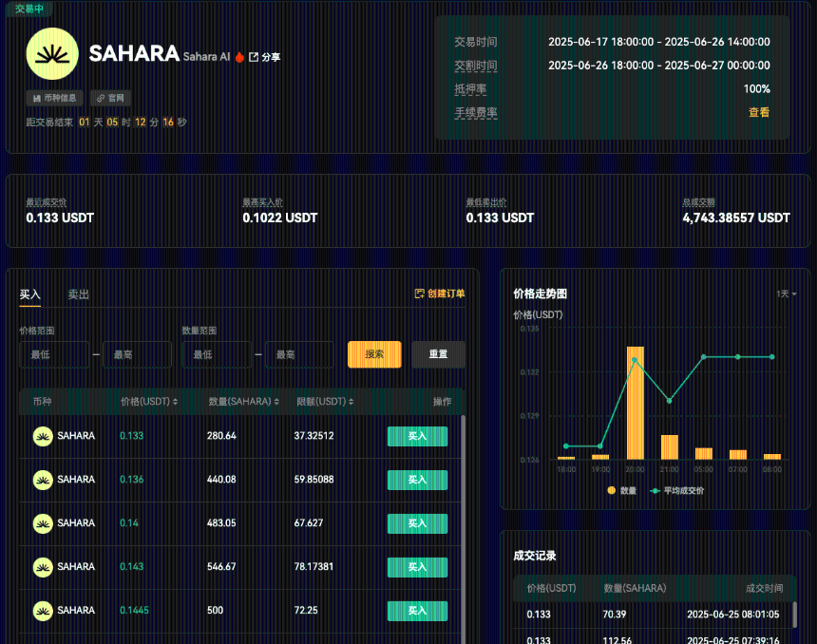The image size is (817, 644).
Task: Click the maximum quantity 最高 input field
Action: (x=299, y=355)
